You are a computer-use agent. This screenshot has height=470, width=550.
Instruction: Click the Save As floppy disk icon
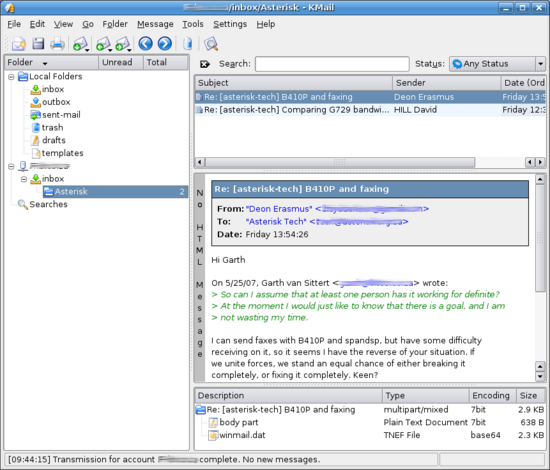[38, 44]
